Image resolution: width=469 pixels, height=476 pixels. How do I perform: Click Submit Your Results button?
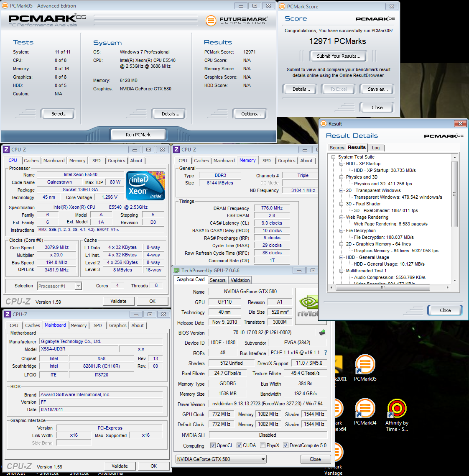point(338,56)
